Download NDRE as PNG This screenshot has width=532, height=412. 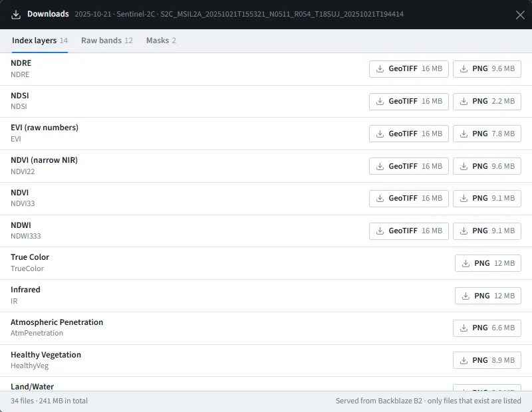tap(487, 69)
